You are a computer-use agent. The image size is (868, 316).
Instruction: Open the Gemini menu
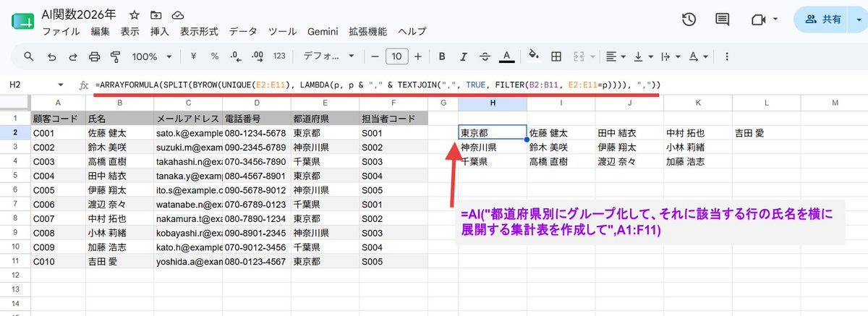(323, 32)
